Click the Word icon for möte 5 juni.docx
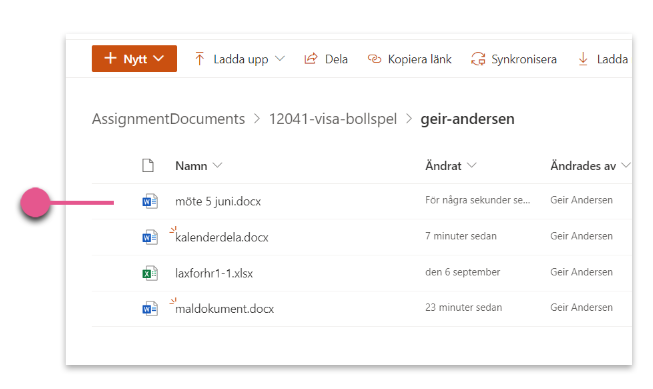653x389 pixels. [x=150, y=202]
